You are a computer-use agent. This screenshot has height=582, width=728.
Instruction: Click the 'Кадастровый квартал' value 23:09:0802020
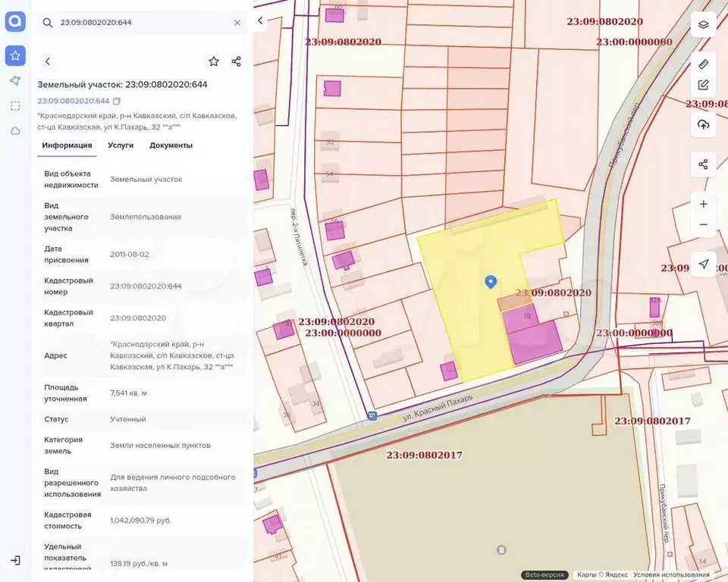(x=138, y=318)
